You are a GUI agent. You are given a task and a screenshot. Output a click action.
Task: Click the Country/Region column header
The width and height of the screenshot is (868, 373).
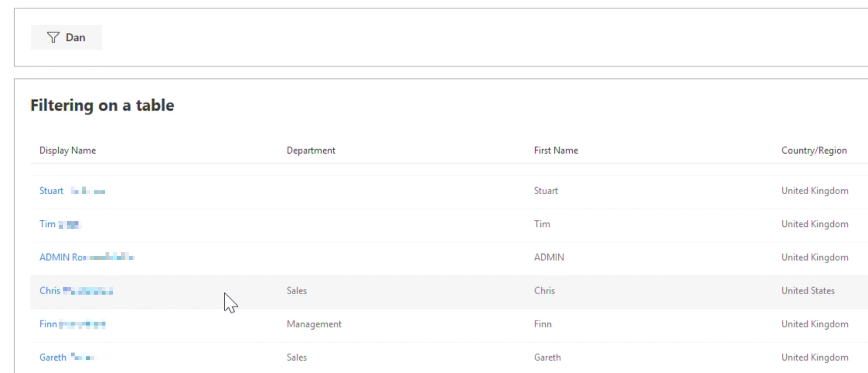pos(814,150)
